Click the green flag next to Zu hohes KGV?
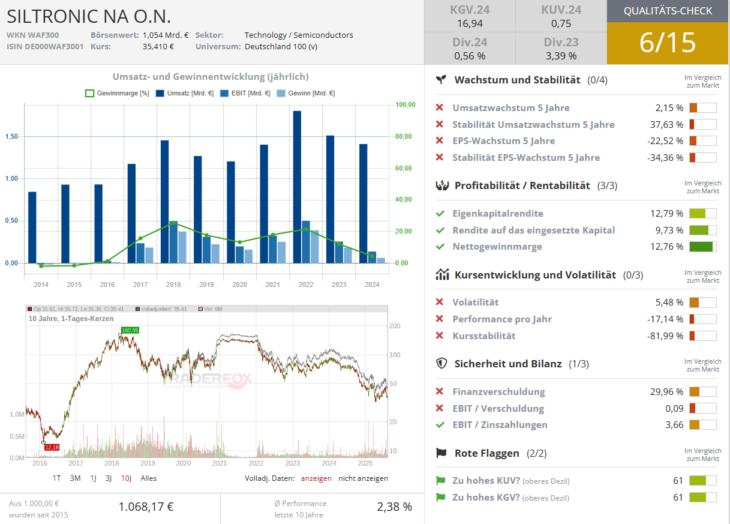730x524 pixels. click(440, 497)
